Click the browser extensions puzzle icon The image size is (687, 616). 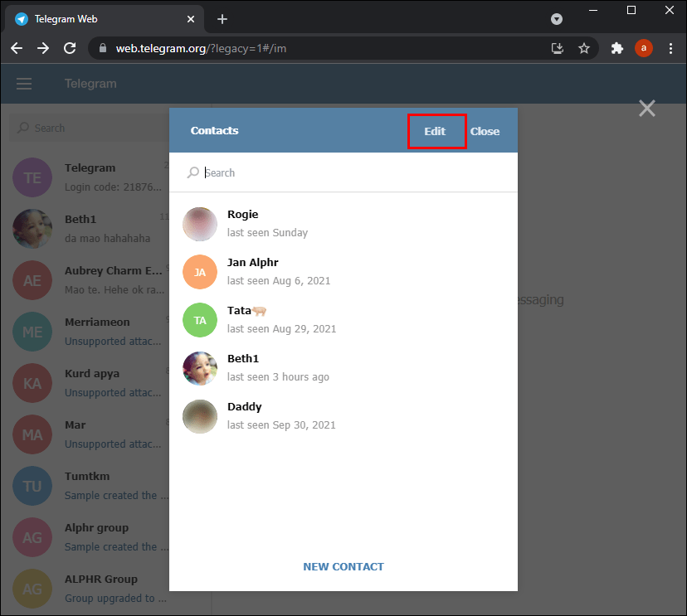[617, 48]
